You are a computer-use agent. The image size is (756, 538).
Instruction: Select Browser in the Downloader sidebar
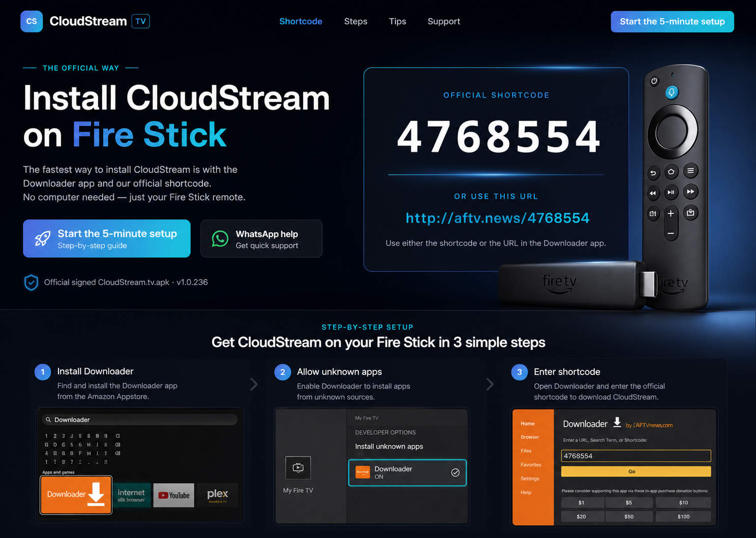coord(530,437)
